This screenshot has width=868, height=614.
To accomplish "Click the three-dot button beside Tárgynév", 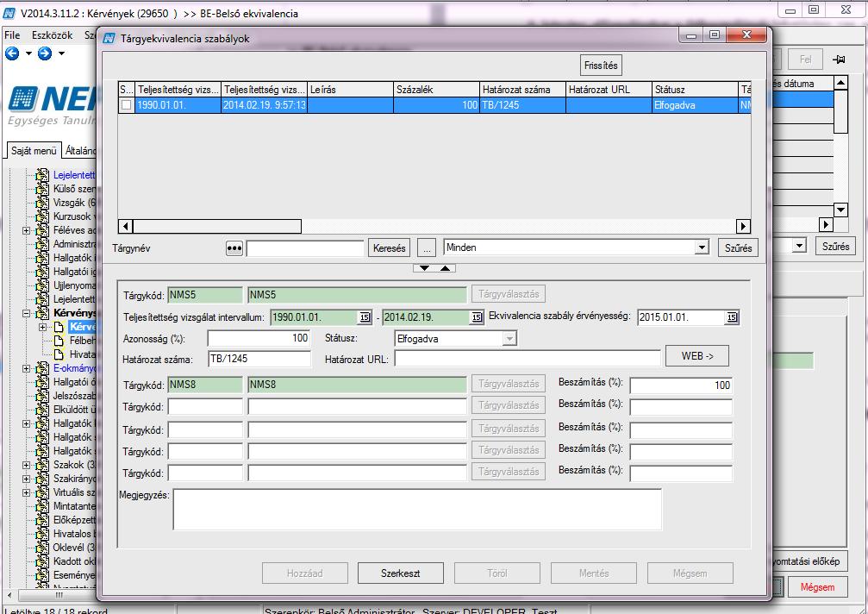I will pyautogui.click(x=234, y=248).
